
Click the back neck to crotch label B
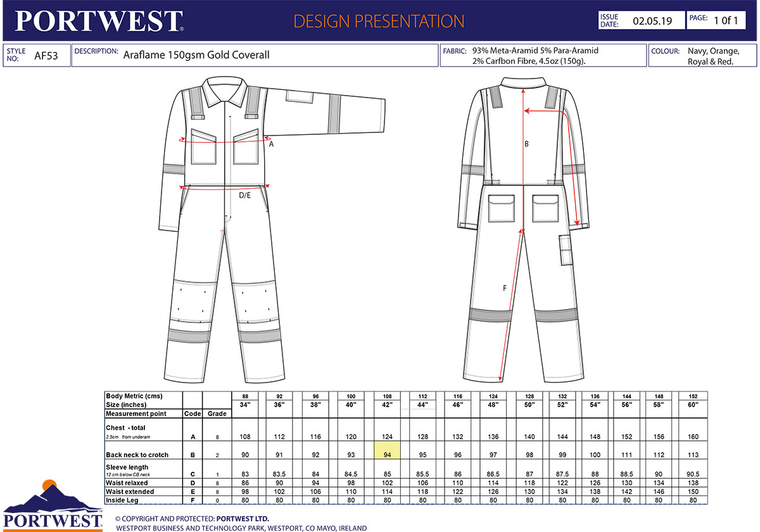coord(526,144)
